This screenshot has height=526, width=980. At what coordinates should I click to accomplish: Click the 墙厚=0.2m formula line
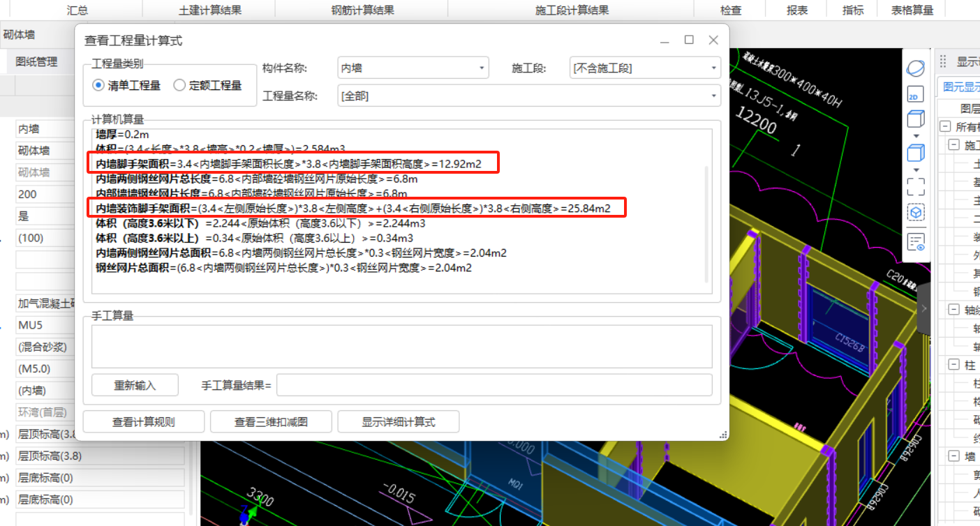coord(122,134)
